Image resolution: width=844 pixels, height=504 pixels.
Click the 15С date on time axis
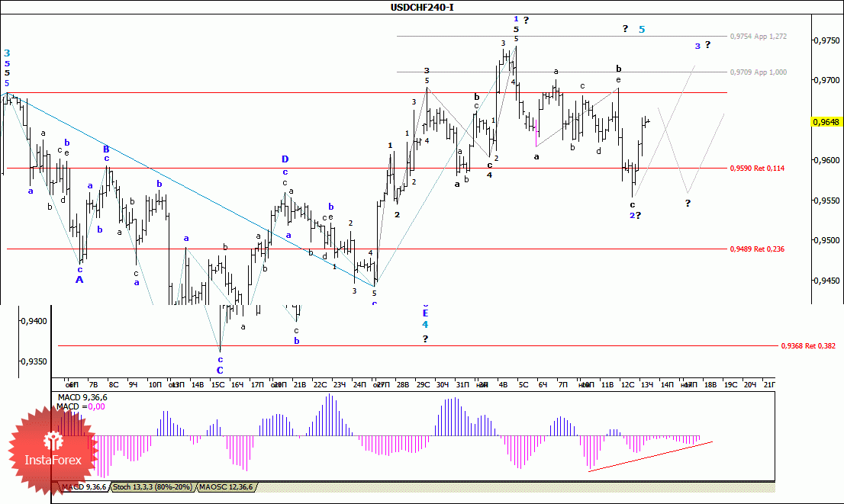218,384
